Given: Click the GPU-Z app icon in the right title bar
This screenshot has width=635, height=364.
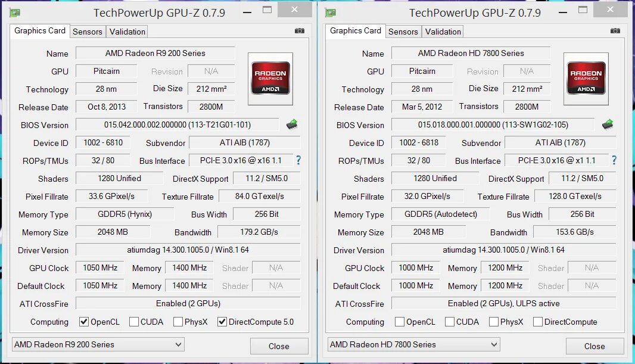Looking at the screenshot, I should click(331, 13).
